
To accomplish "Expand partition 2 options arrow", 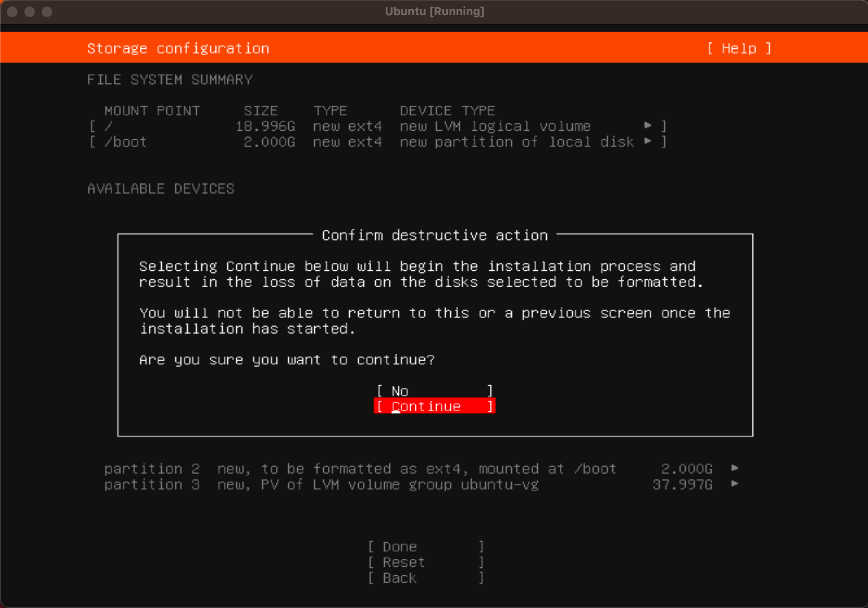I will pyautogui.click(x=735, y=468).
